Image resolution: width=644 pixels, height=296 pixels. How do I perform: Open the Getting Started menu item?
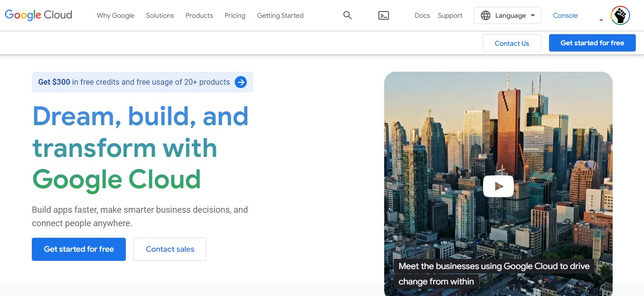tap(280, 15)
